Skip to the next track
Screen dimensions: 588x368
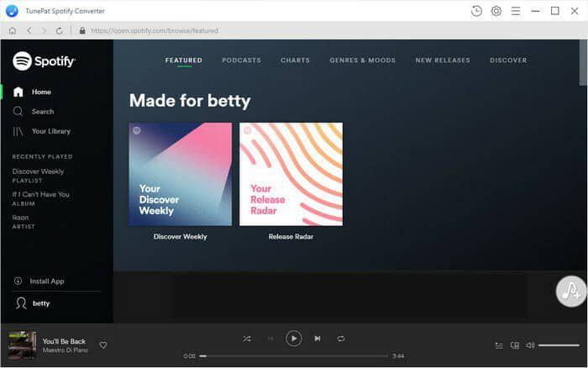click(318, 339)
